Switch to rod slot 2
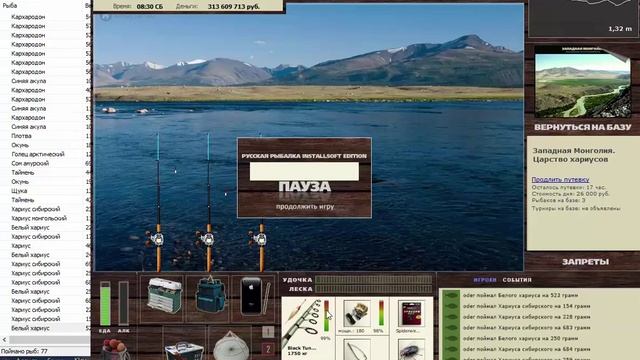 coord(268,349)
